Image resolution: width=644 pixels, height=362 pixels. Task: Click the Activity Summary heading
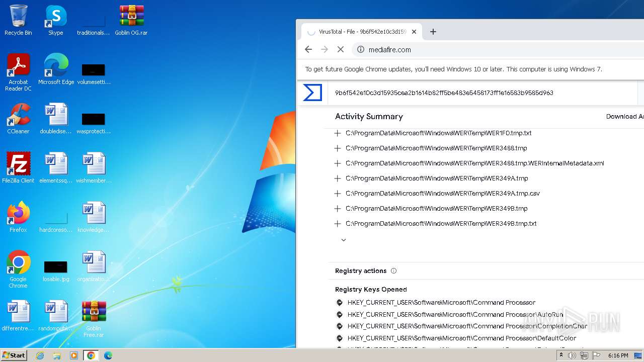click(x=369, y=117)
